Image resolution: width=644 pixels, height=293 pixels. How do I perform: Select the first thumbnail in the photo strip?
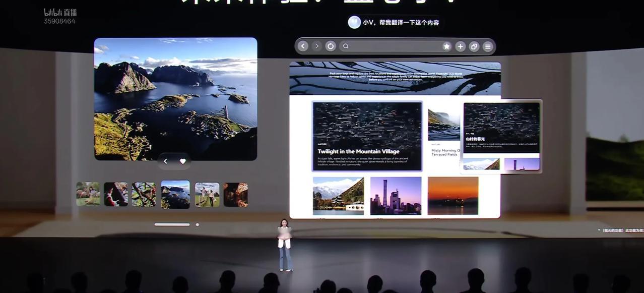click(88, 194)
